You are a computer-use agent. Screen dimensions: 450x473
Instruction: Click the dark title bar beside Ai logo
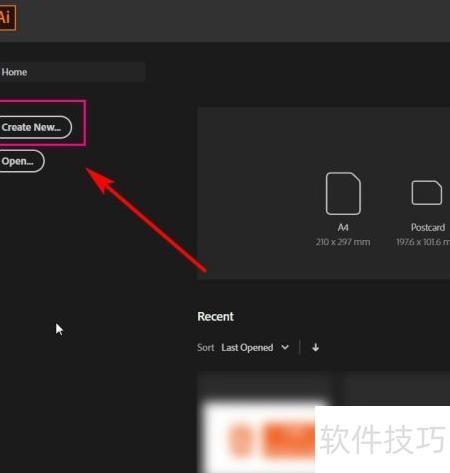[x=233, y=21]
